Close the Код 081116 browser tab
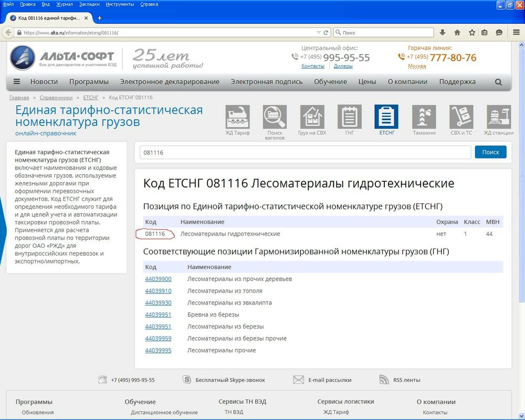The width and height of the screenshot is (525, 420). [86, 18]
